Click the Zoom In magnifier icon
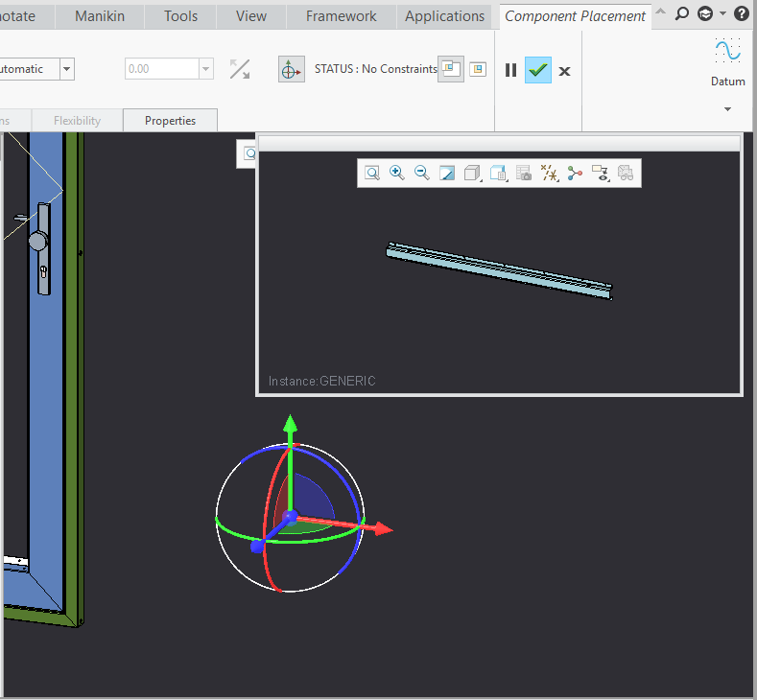Image resolution: width=757 pixels, height=700 pixels. pyautogui.click(x=396, y=174)
